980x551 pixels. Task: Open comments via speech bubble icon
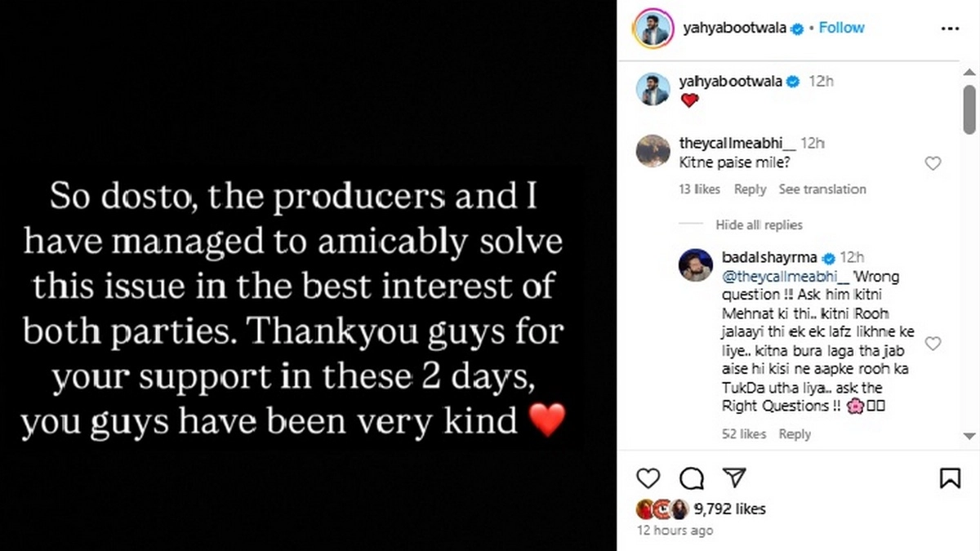[x=692, y=478]
